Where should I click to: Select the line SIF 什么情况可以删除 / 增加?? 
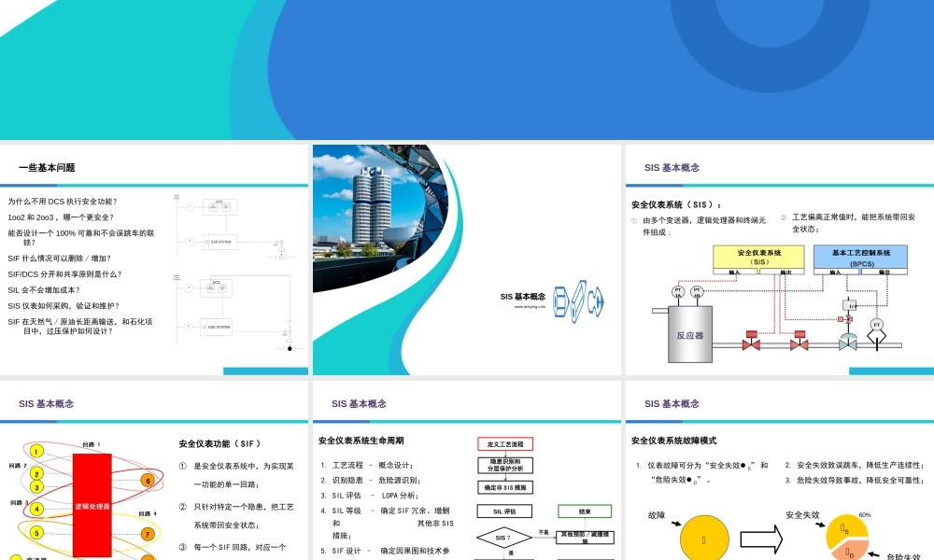click(60, 259)
